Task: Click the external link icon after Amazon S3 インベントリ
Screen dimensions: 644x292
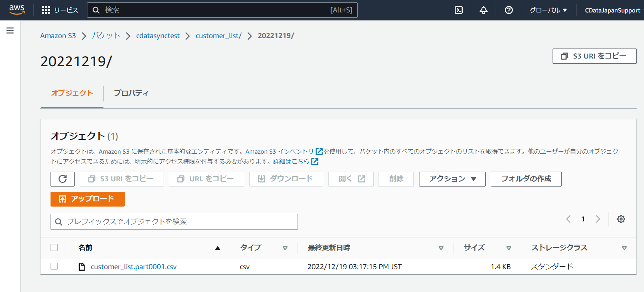Action: [319, 151]
